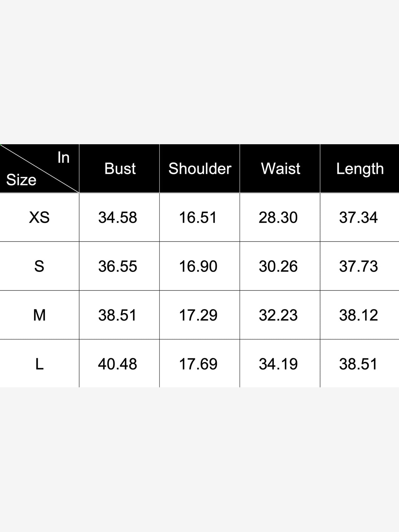Select the M length value 38.12
Screen dimensions: 399x532
359,315
